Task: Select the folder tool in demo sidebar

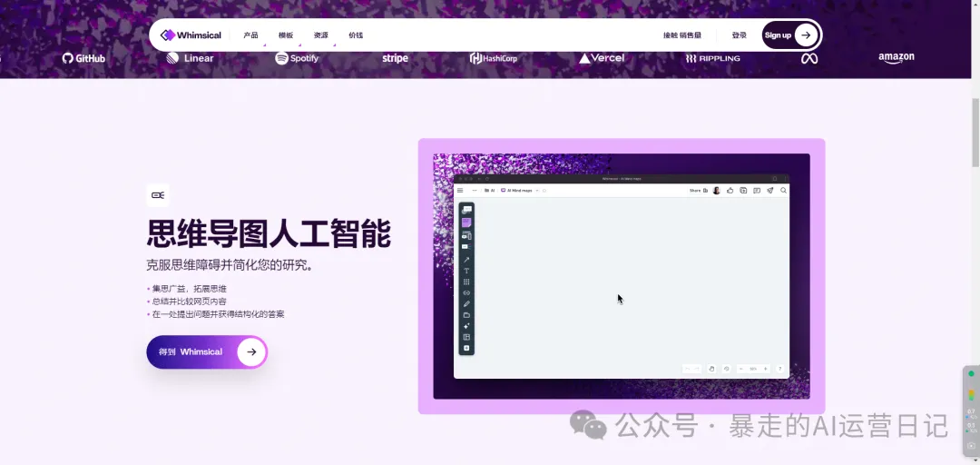Action: tap(466, 315)
